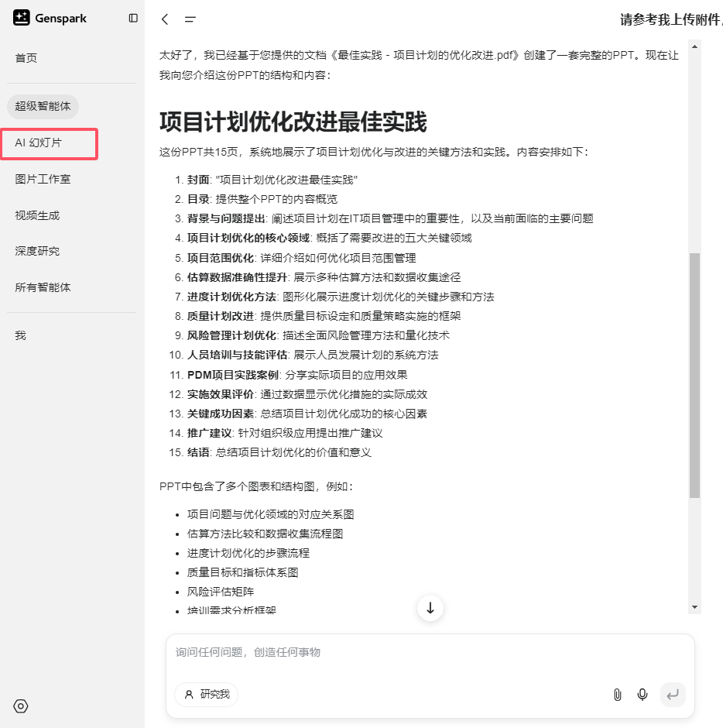Open the settings gear icon at bottom left
The image size is (723, 728).
click(20, 706)
